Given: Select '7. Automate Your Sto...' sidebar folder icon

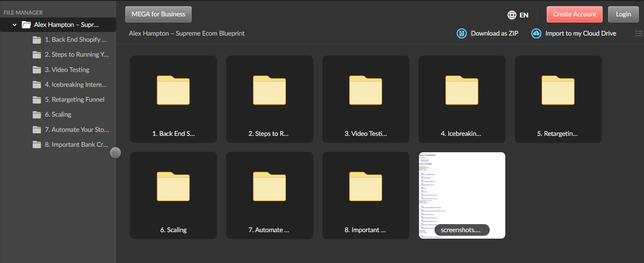Looking at the screenshot, I should 37,130.
